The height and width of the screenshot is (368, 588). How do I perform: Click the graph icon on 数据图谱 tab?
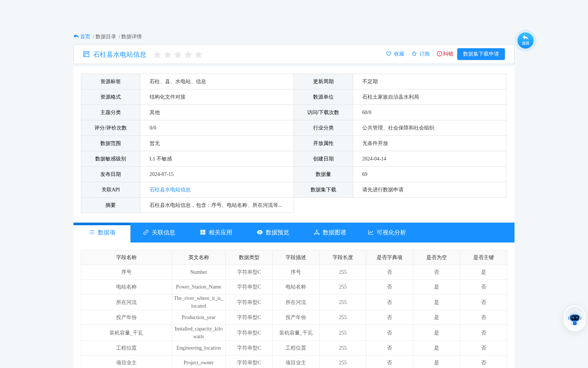tap(317, 232)
